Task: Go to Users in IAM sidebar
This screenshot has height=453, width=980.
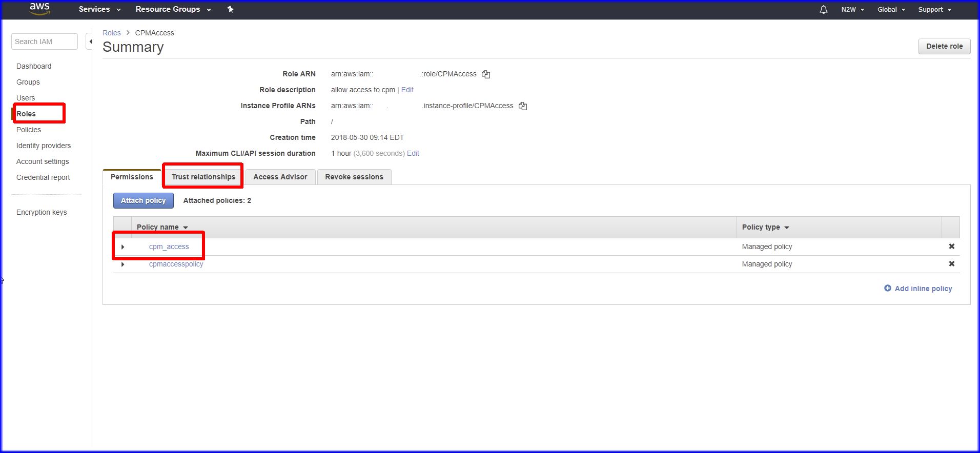Action: click(x=26, y=98)
